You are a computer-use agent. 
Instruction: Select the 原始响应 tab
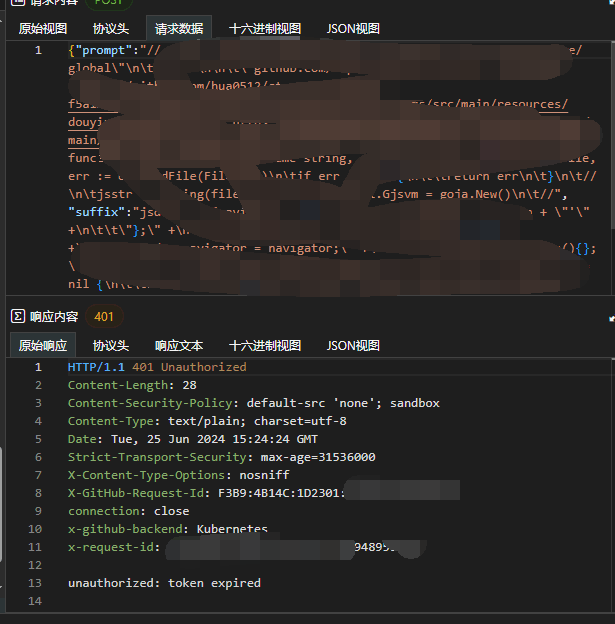click(x=43, y=345)
